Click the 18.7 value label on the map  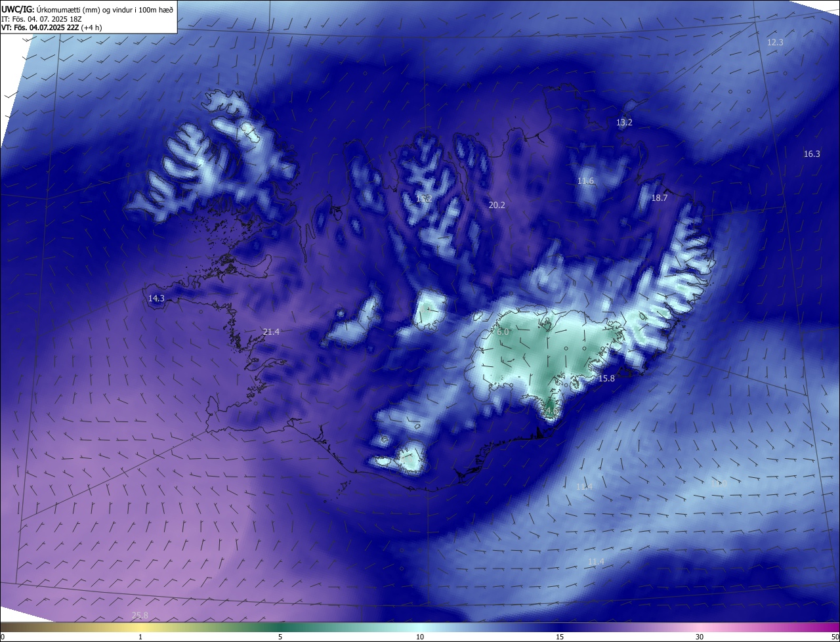tap(659, 198)
